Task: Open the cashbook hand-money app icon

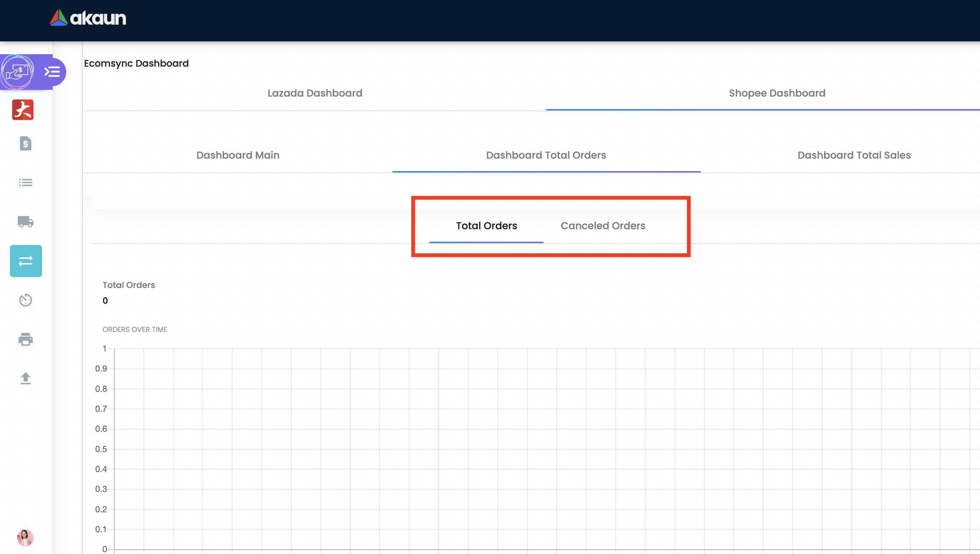Action: 17,72
